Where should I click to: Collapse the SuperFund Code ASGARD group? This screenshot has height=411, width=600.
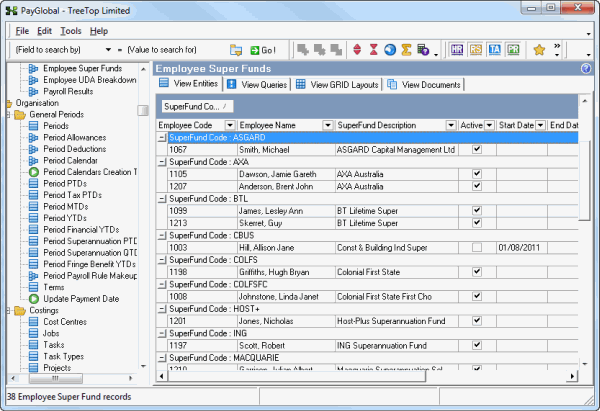(x=162, y=137)
